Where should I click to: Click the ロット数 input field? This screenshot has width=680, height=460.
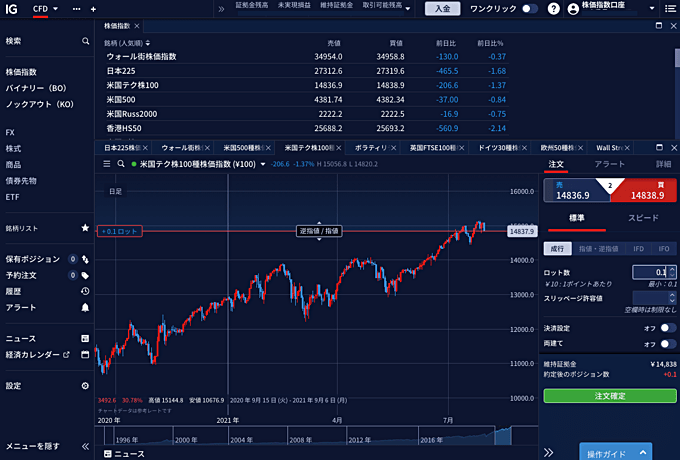[650, 272]
